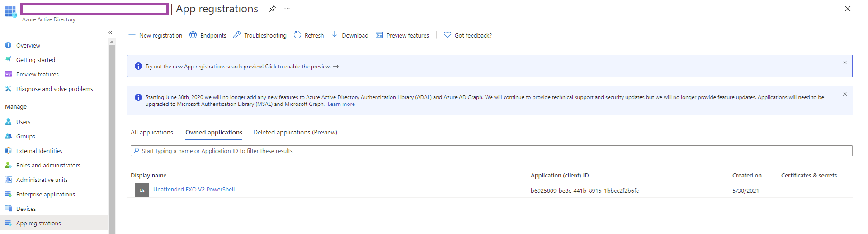
Task: Click the New registration plus icon
Action: click(x=132, y=35)
